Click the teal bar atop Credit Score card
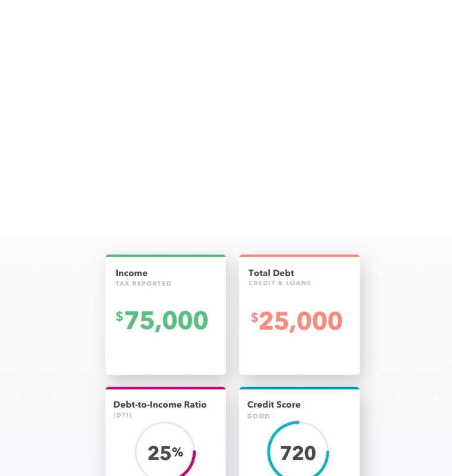452x476 pixels. click(299, 388)
